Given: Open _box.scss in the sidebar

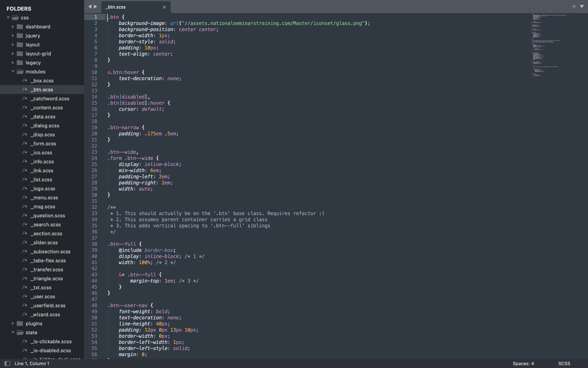Looking at the screenshot, I should pos(42,81).
